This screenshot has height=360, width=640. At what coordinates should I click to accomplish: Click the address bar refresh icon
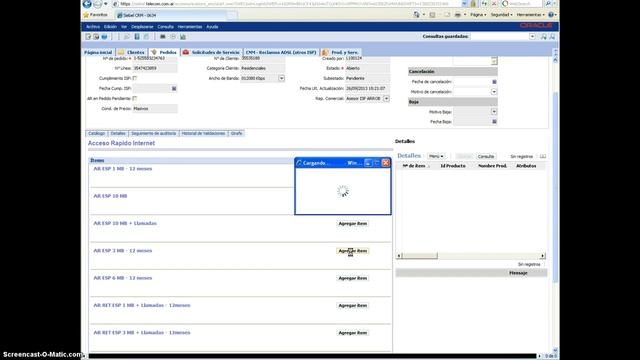(484, 3)
